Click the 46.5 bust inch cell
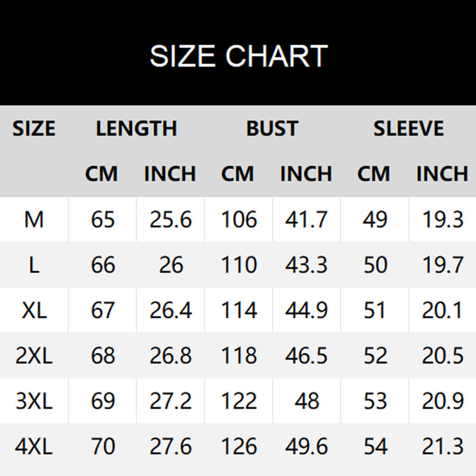The height and width of the screenshot is (476, 476). click(306, 356)
